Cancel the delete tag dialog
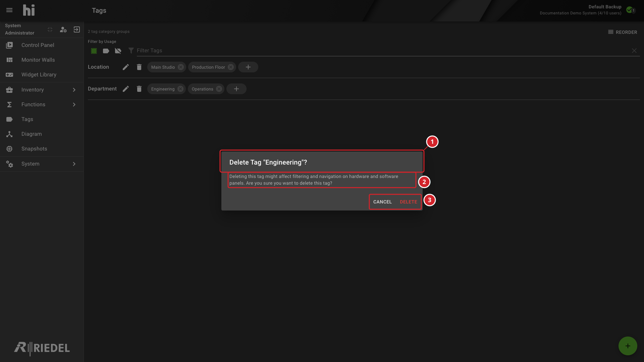644x362 pixels. 382,202
